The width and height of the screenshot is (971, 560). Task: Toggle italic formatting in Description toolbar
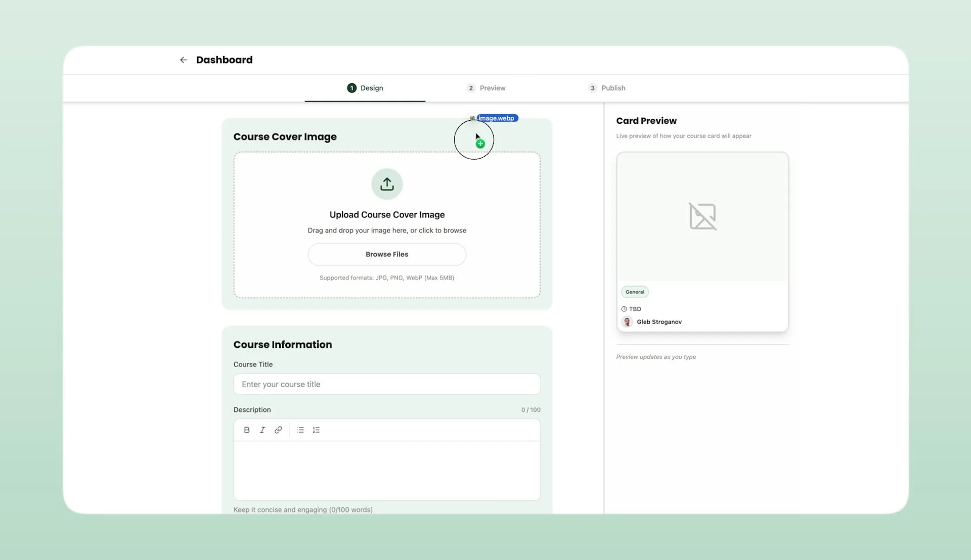click(x=262, y=430)
